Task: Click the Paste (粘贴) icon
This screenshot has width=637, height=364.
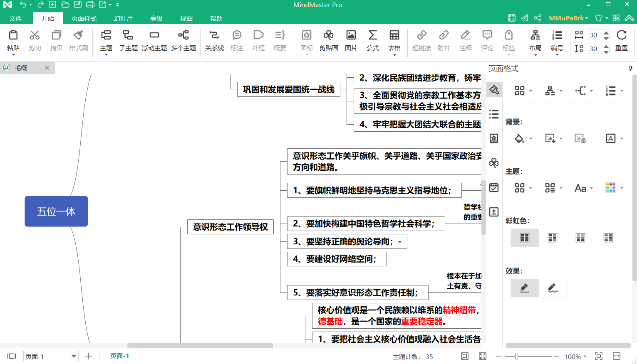Action: (13, 35)
